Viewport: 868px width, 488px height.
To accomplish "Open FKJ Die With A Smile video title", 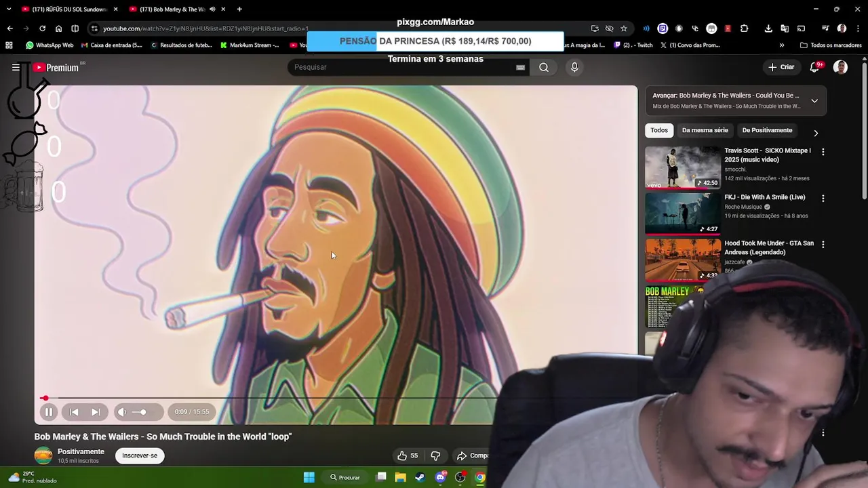I will [x=765, y=197].
